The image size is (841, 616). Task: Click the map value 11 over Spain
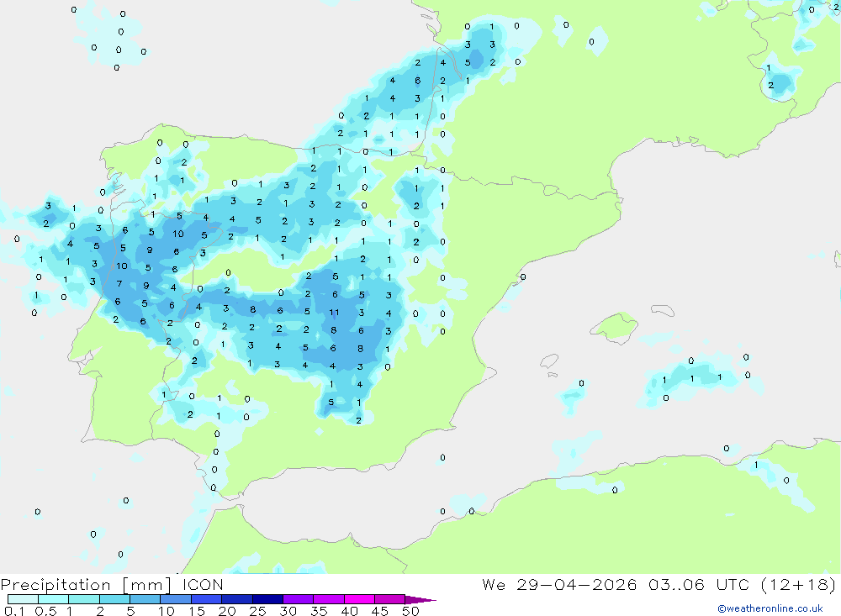click(x=334, y=312)
